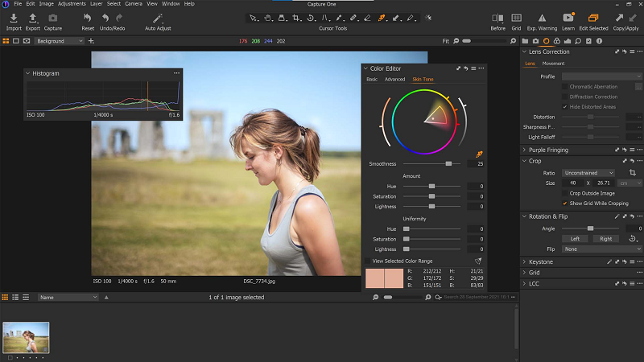Open the Adjustments menu
644x362 pixels.
click(x=72, y=4)
